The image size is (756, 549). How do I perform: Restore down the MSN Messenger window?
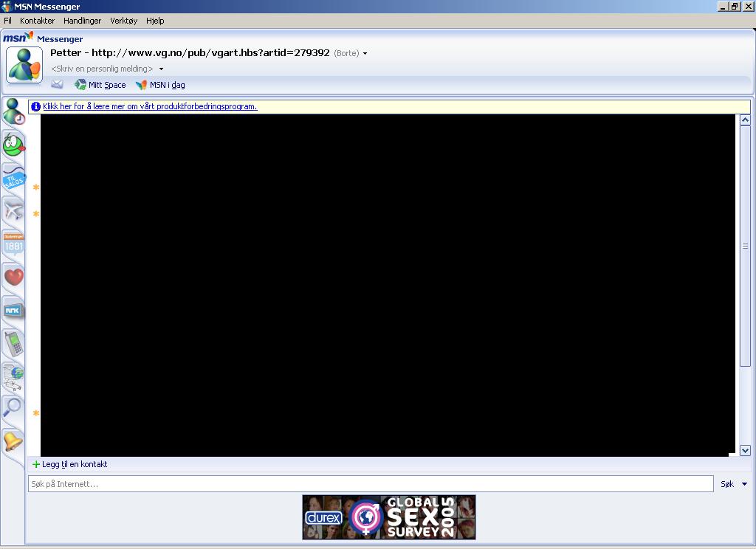735,6
